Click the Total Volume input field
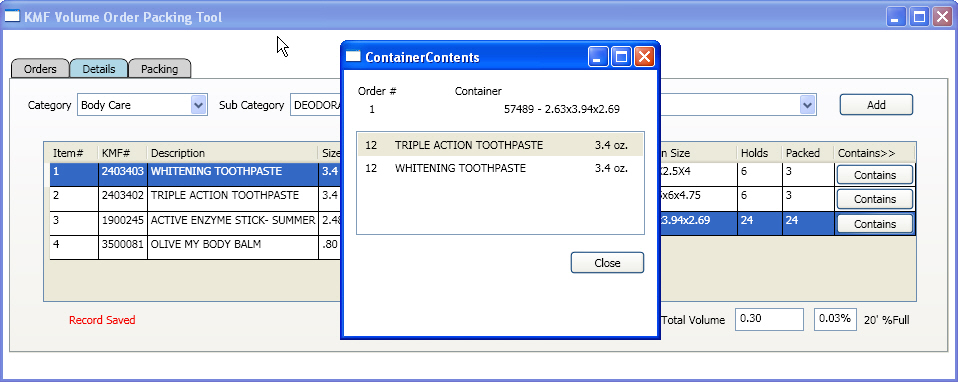The height and width of the screenshot is (382, 958). point(769,320)
